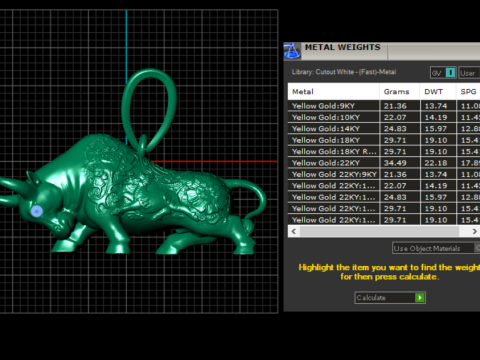Viewport: 480px width, 360px height.
Task: Select Yellow Gold 22KY:1... row weighing 24.83 grams
Action: tap(384, 197)
